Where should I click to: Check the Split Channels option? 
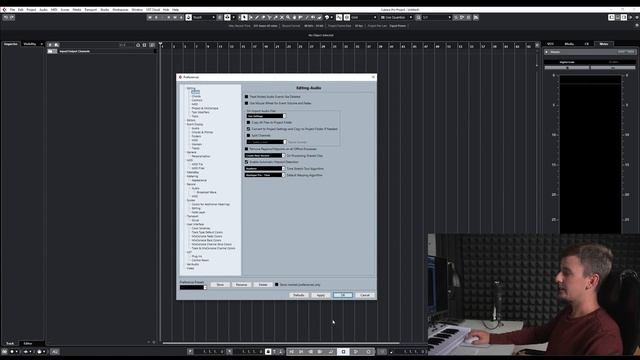pyautogui.click(x=249, y=136)
